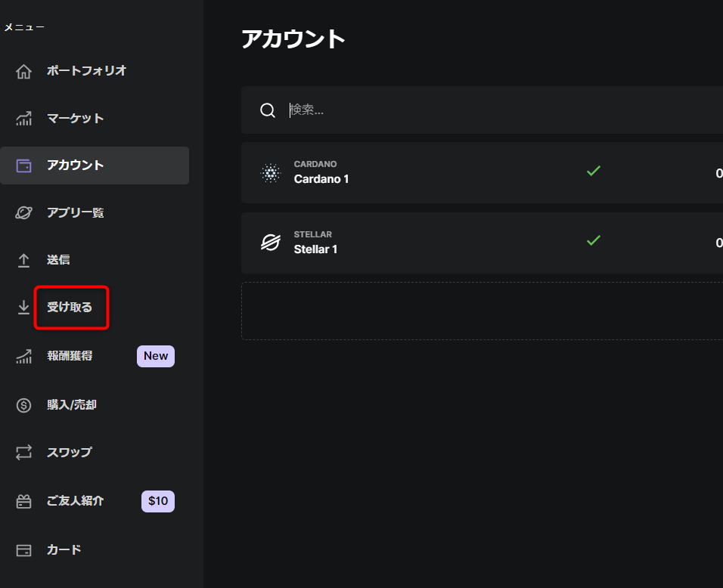The image size is (723, 588).
Task: Click the green checkmark on Stellar 1 row
Action: [594, 240]
